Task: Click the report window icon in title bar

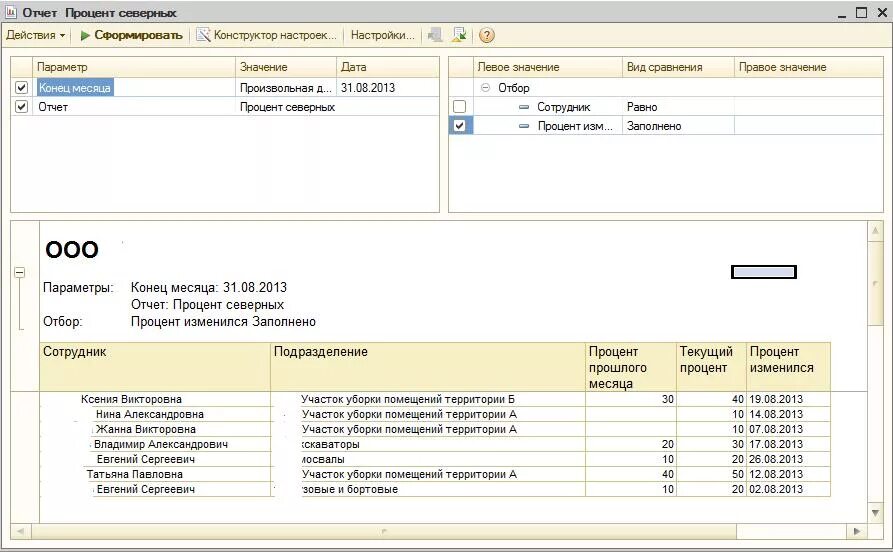Action: tap(10, 12)
